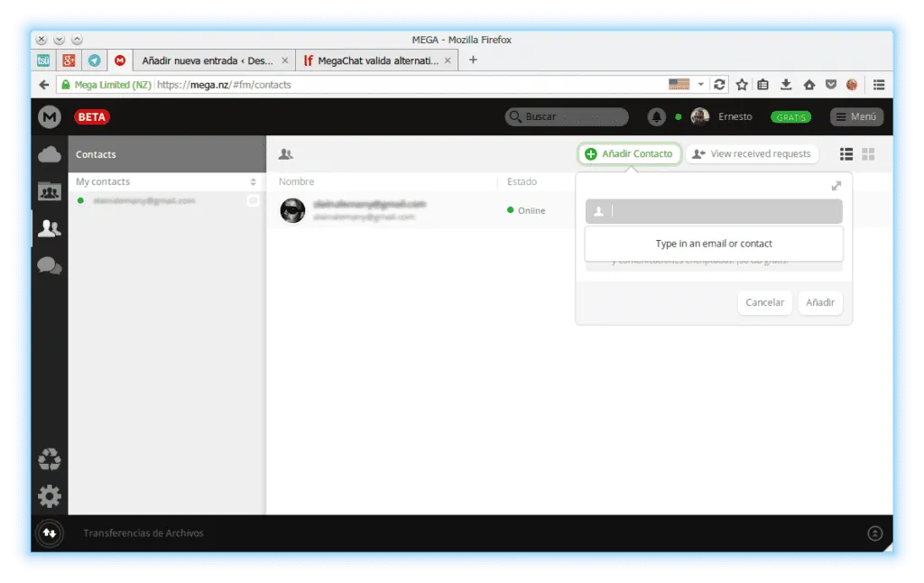The height and width of the screenshot is (583, 924).
Task: Open account settings gear icon
Action: [50, 496]
